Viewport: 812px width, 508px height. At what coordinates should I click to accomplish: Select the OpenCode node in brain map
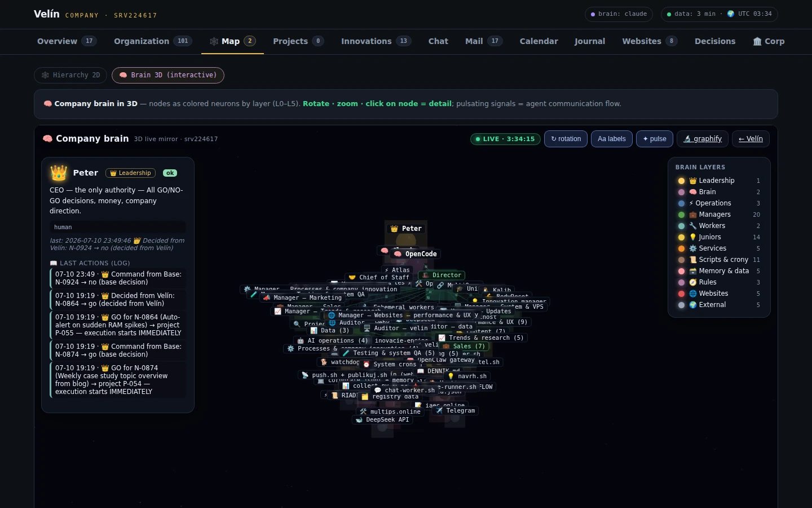(x=416, y=254)
